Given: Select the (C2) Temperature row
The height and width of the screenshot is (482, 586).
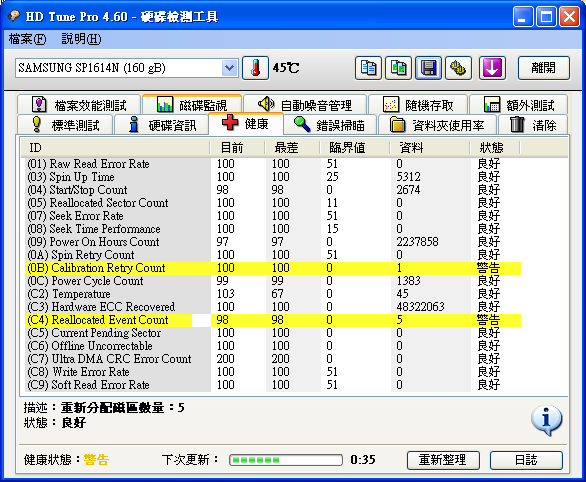Looking at the screenshot, I should 273,294.
